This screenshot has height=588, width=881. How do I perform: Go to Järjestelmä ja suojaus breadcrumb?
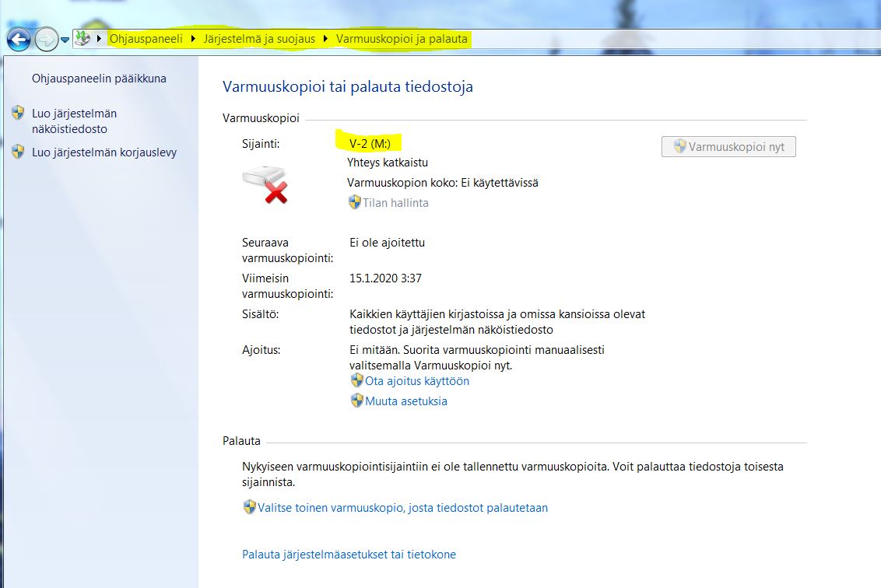click(x=259, y=39)
